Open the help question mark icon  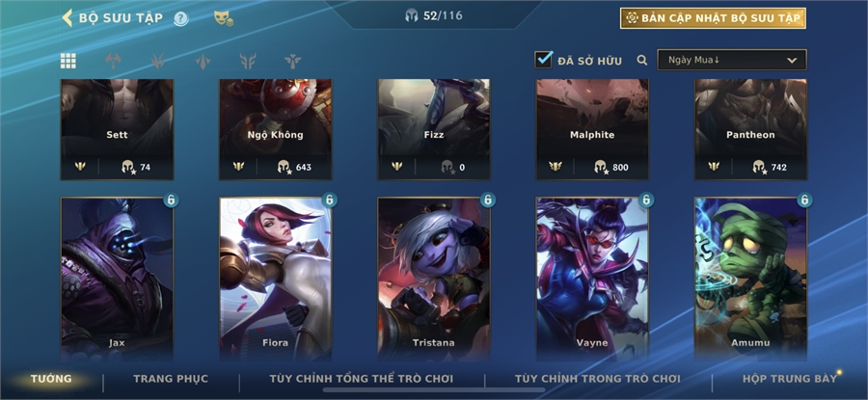pyautogui.click(x=181, y=19)
